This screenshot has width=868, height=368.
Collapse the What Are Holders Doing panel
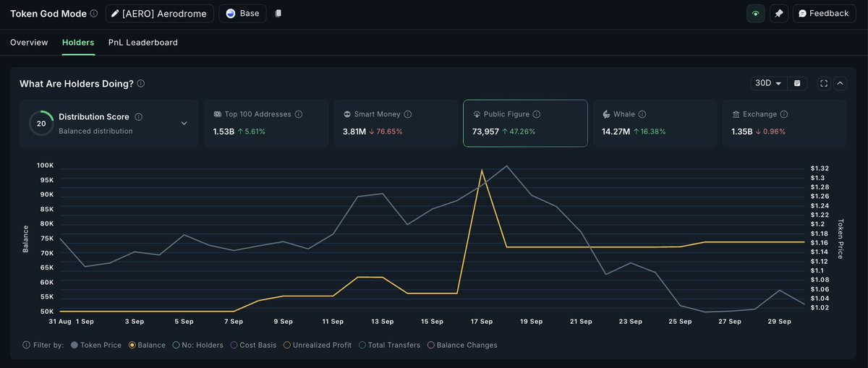(840, 83)
